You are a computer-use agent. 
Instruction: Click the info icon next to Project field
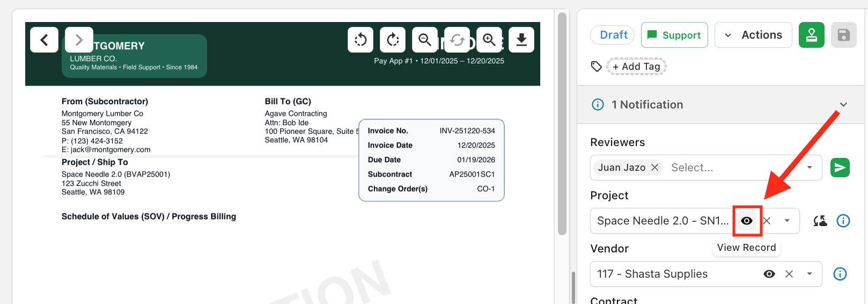[843, 221]
